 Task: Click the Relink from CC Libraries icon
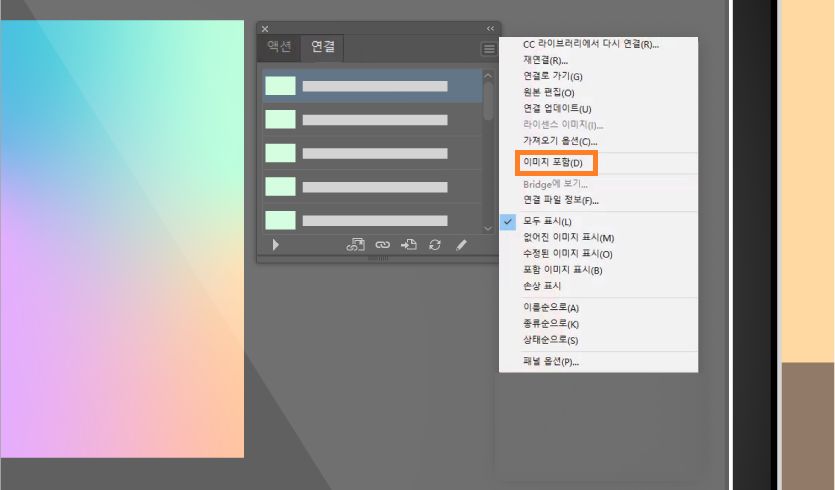tap(355, 245)
